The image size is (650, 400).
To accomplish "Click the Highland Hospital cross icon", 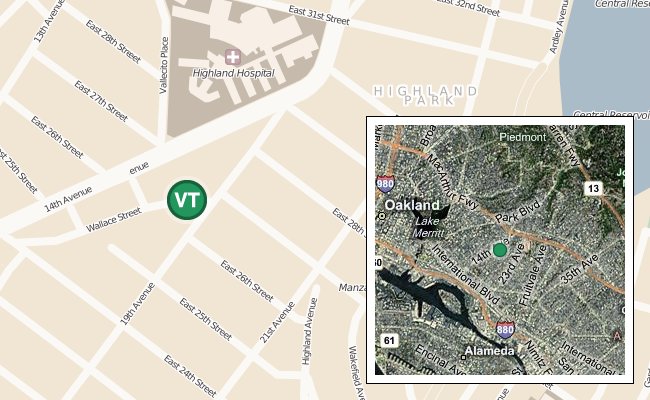I will 233,57.
